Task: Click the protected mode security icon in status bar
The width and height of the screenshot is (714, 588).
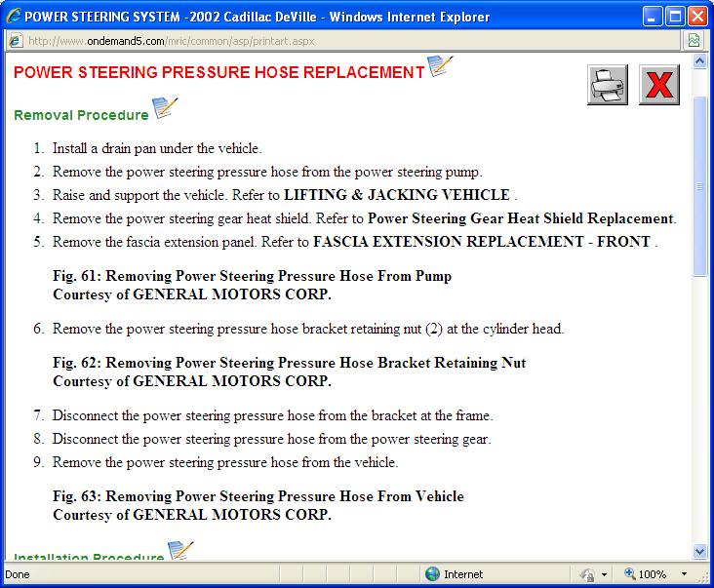Action: [587, 574]
